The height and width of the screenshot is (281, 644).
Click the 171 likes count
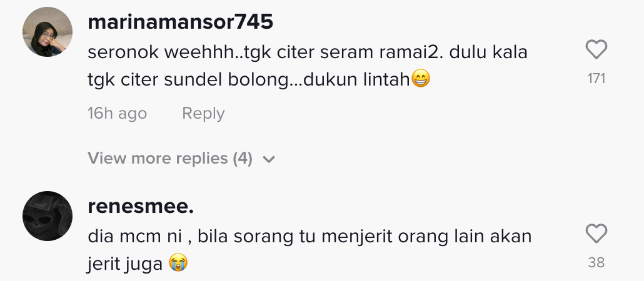point(596,78)
